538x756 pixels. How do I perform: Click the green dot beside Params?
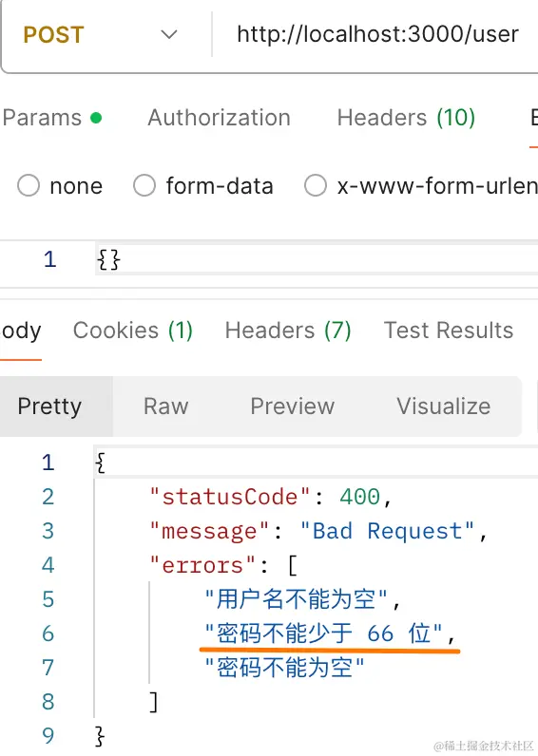coord(96,118)
